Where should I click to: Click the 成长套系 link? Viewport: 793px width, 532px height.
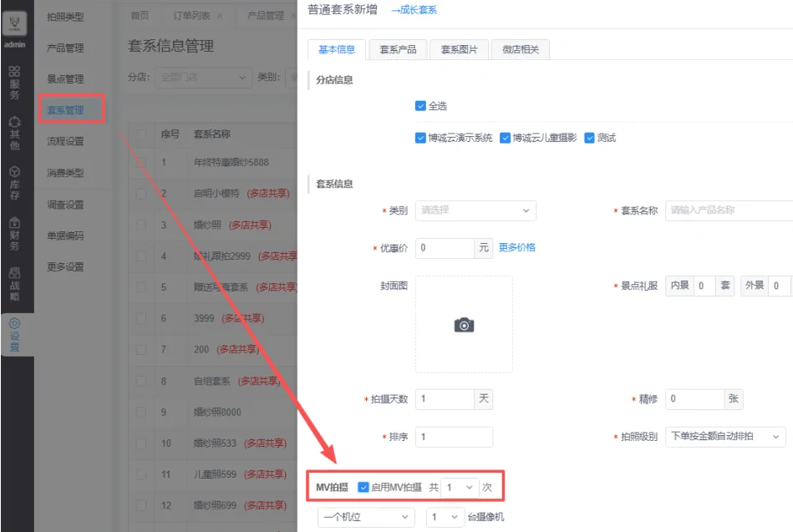[414, 10]
